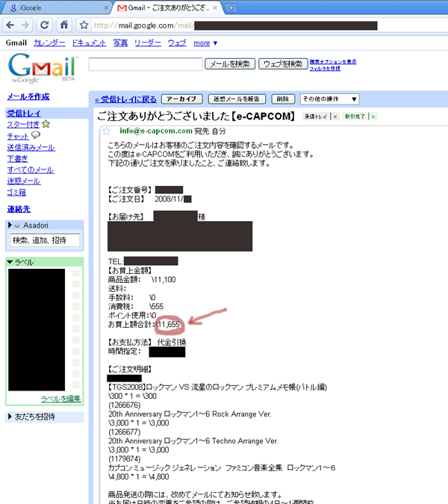Open the 写真 link

pos(120,43)
